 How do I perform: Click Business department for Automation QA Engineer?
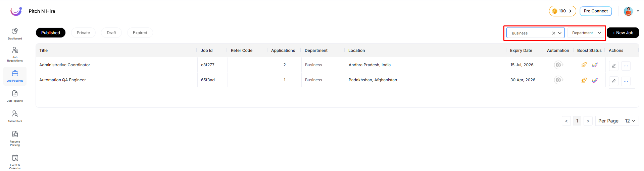click(x=313, y=80)
